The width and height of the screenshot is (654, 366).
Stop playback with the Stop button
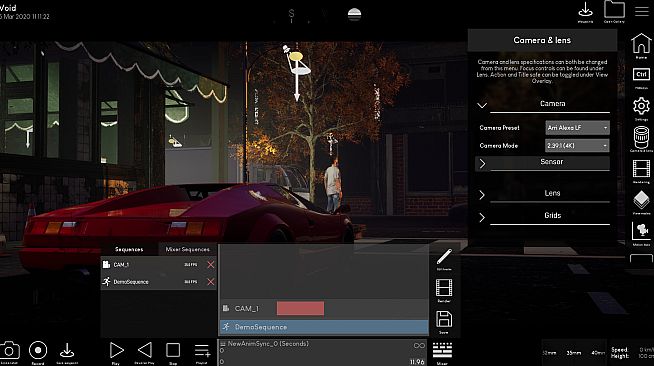coord(173,350)
